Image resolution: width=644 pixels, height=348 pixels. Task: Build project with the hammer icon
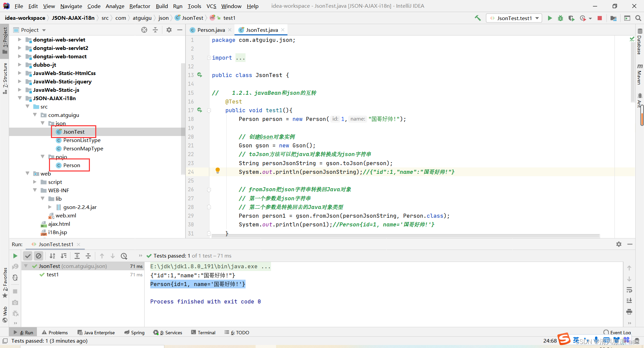[478, 18]
